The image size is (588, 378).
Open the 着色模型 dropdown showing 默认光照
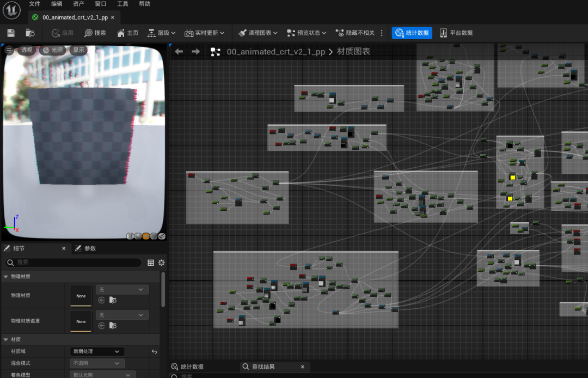(x=103, y=375)
